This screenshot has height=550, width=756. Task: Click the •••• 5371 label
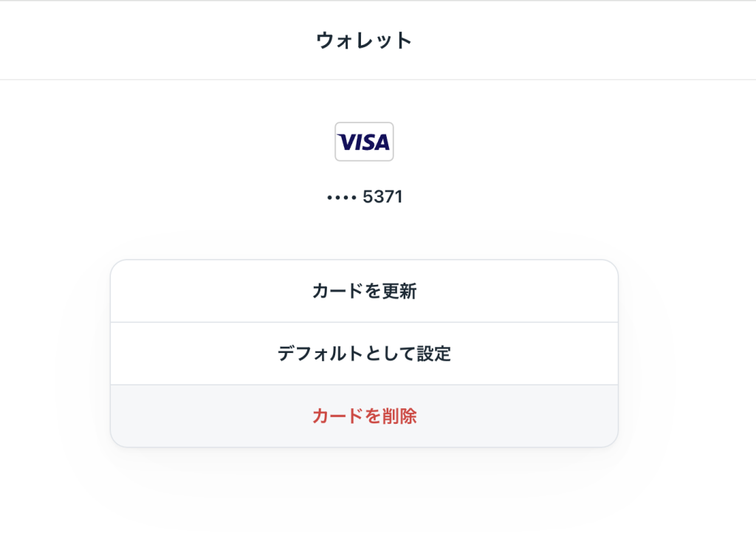(365, 197)
